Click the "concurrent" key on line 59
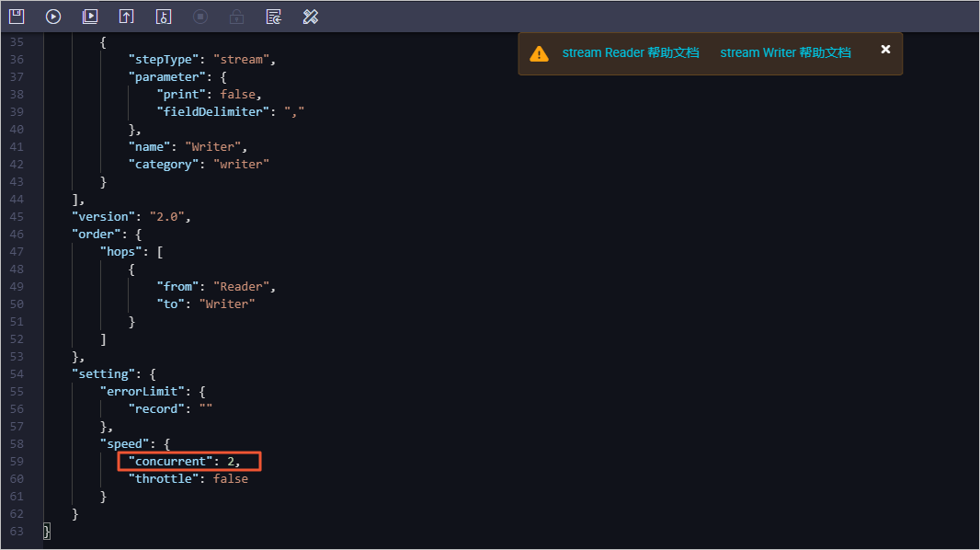The height and width of the screenshot is (550, 980). [x=171, y=462]
